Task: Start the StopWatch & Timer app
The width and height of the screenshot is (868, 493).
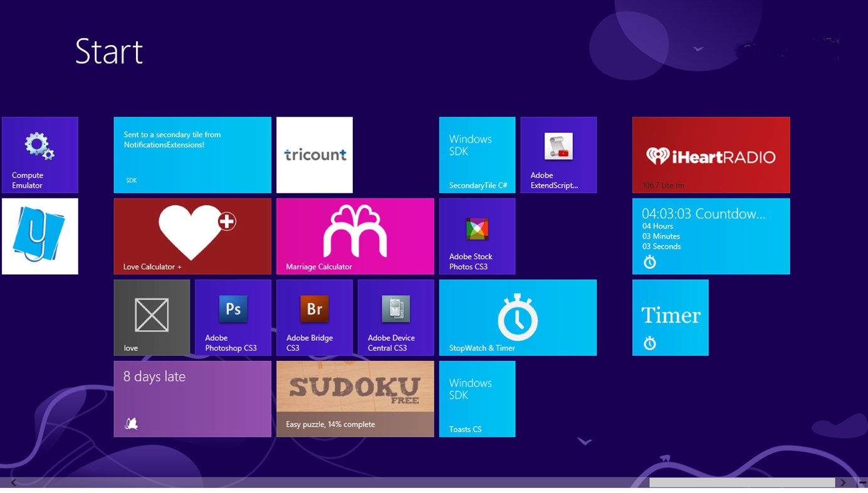Action: tap(518, 317)
